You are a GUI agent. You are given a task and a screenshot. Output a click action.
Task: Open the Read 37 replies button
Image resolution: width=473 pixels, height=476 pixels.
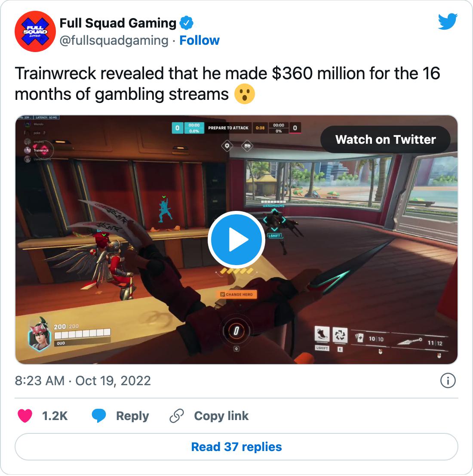[x=236, y=447]
